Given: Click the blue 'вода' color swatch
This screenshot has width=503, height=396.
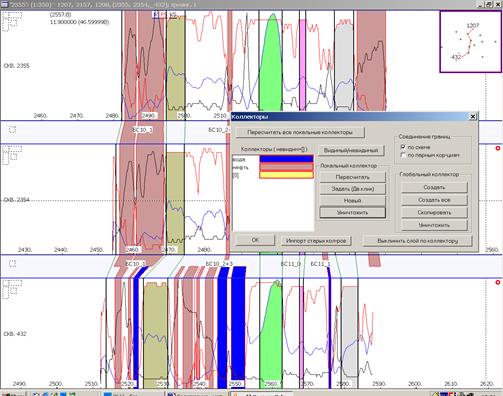Looking at the screenshot, I should click(x=286, y=159).
